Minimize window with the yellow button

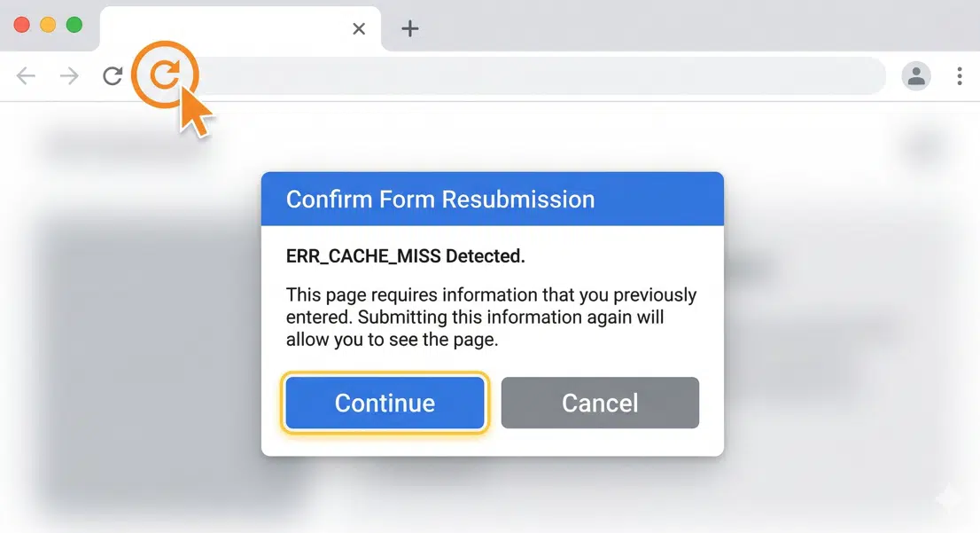tap(48, 25)
